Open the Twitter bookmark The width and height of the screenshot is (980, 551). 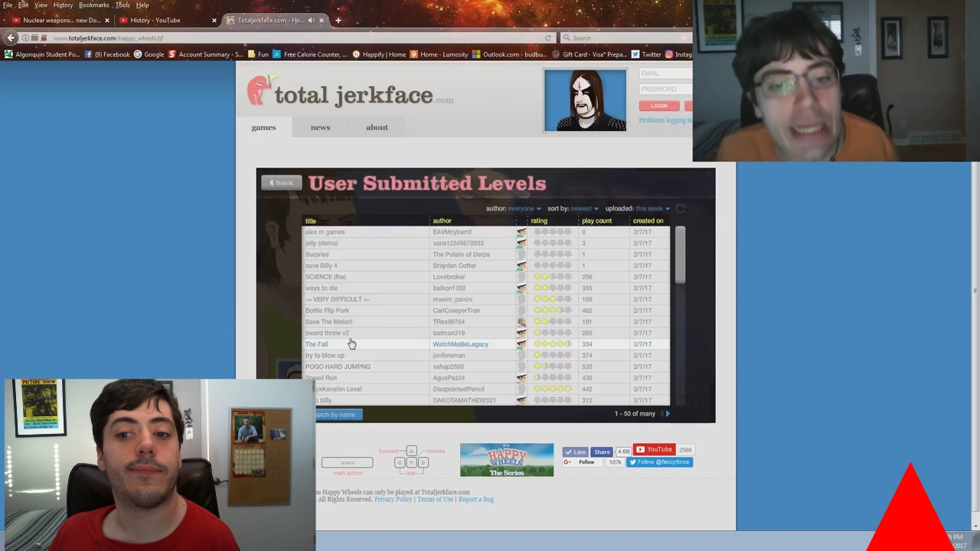646,54
